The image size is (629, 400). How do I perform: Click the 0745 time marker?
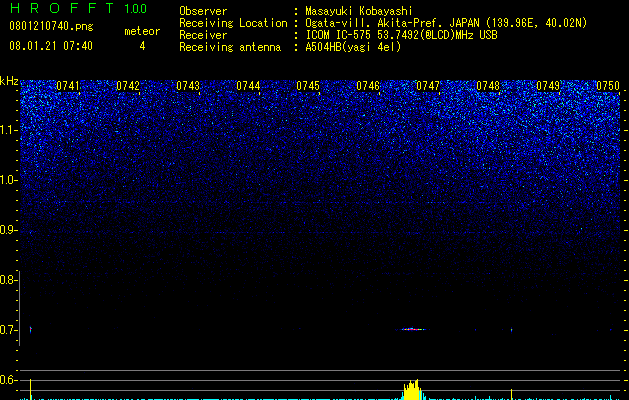coord(308,86)
